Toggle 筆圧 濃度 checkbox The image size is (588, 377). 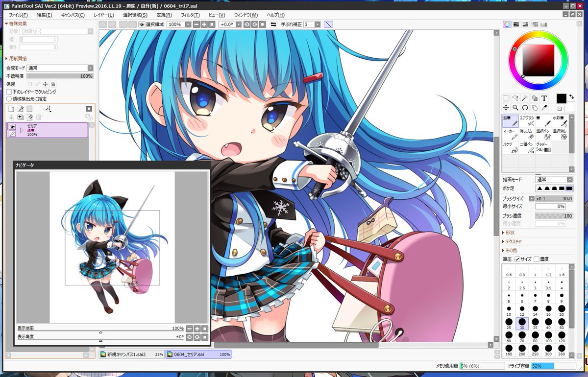pos(536,259)
